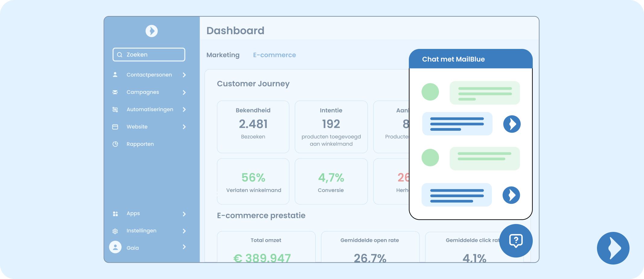Click the Campagnes envelope icon
Image resolution: width=644 pixels, height=279 pixels.
115,92
